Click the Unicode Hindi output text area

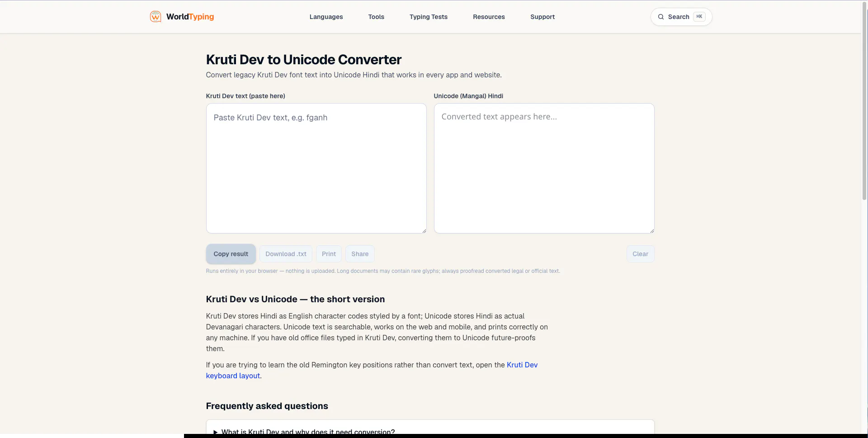pyautogui.click(x=544, y=168)
